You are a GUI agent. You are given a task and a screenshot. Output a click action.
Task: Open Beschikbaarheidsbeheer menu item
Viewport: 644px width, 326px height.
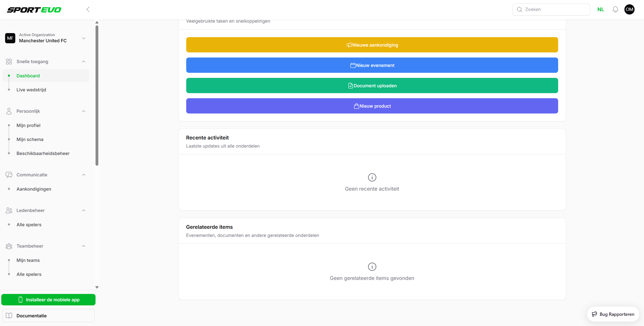coord(43,153)
